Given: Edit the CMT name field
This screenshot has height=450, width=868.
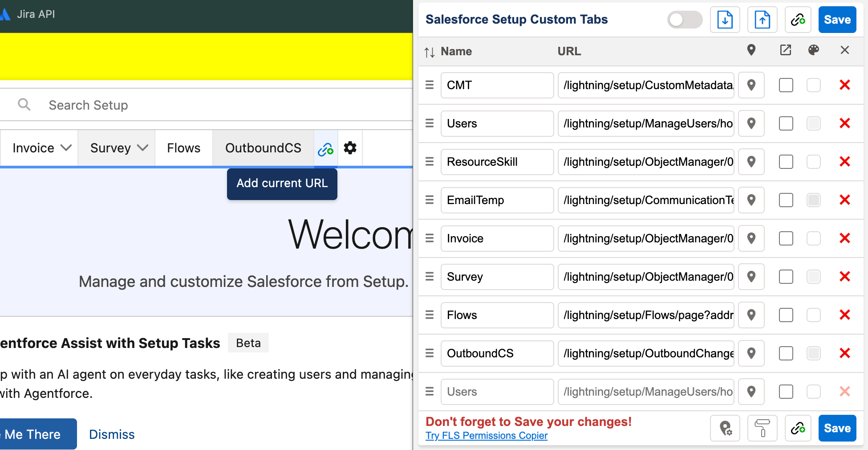Looking at the screenshot, I should 497,85.
